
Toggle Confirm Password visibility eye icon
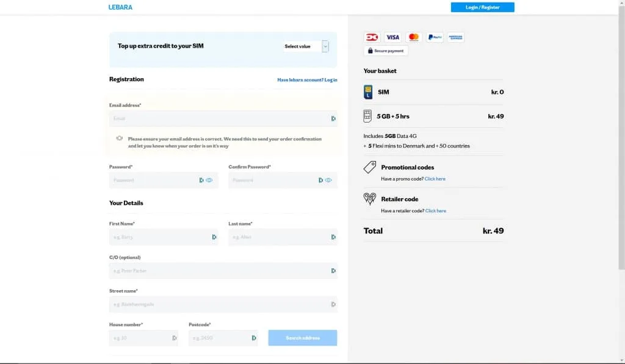(x=328, y=180)
